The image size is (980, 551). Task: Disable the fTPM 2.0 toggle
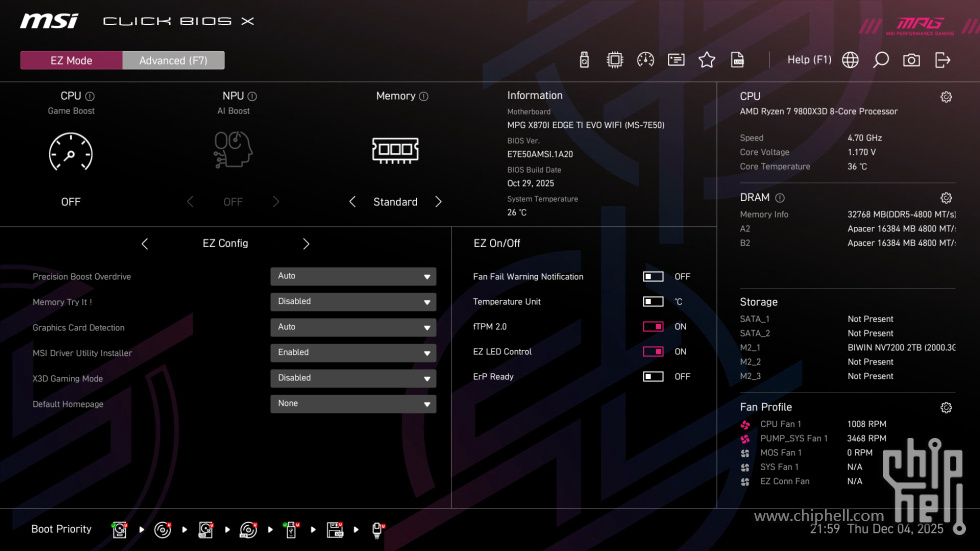click(x=653, y=327)
